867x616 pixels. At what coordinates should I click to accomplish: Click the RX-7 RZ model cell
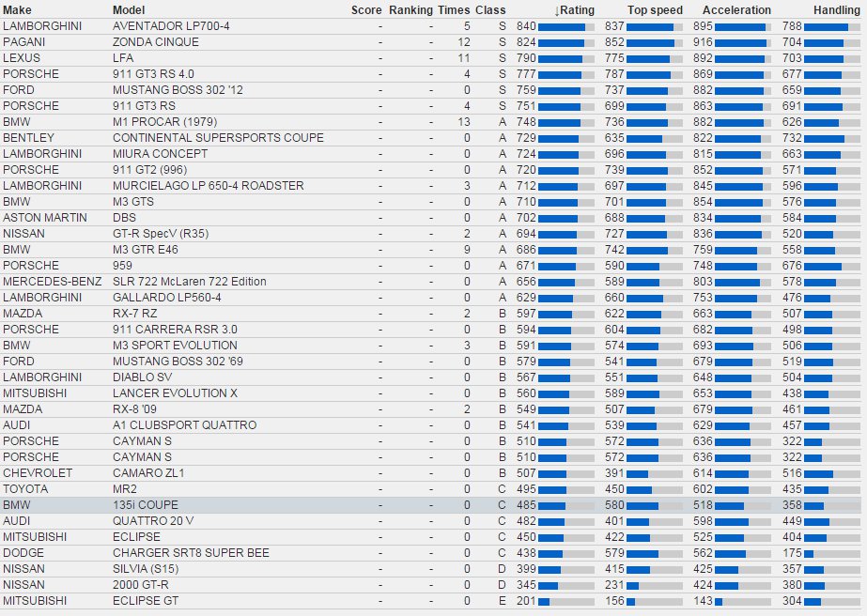[134, 314]
